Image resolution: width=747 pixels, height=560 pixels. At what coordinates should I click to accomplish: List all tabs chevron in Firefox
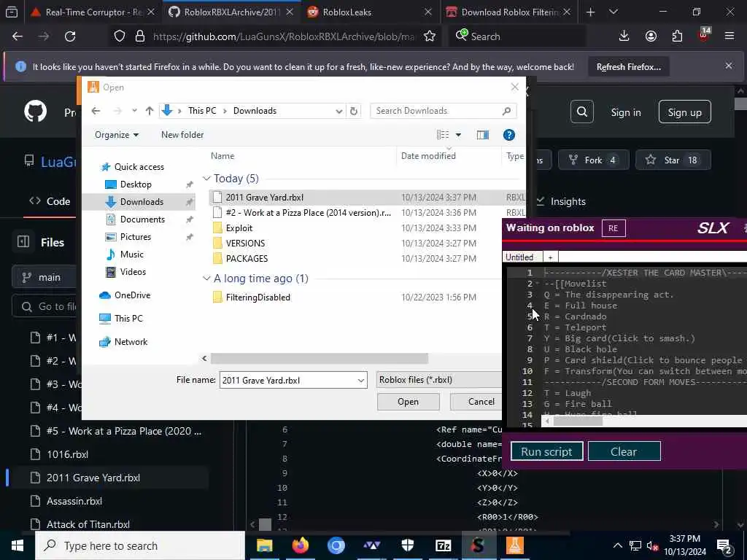pyautogui.click(x=614, y=12)
